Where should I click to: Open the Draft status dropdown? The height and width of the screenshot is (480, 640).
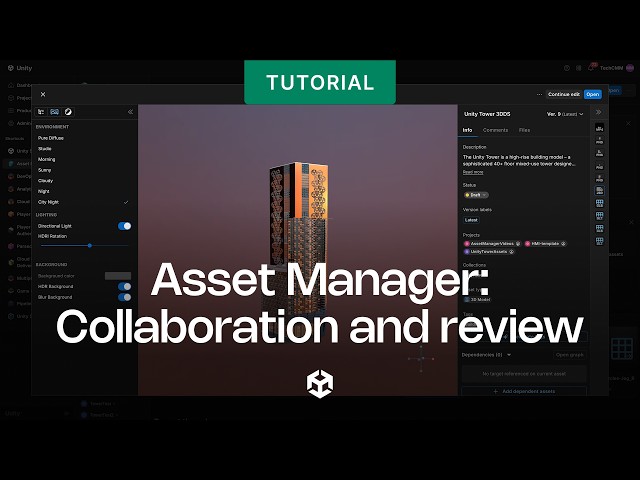point(476,195)
